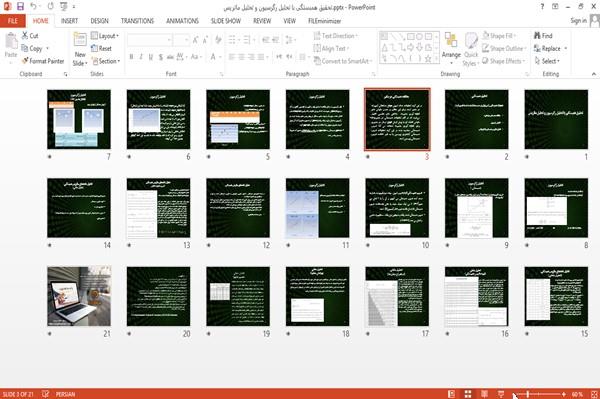Click the zoom in plus button

click(x=564, y=394)
